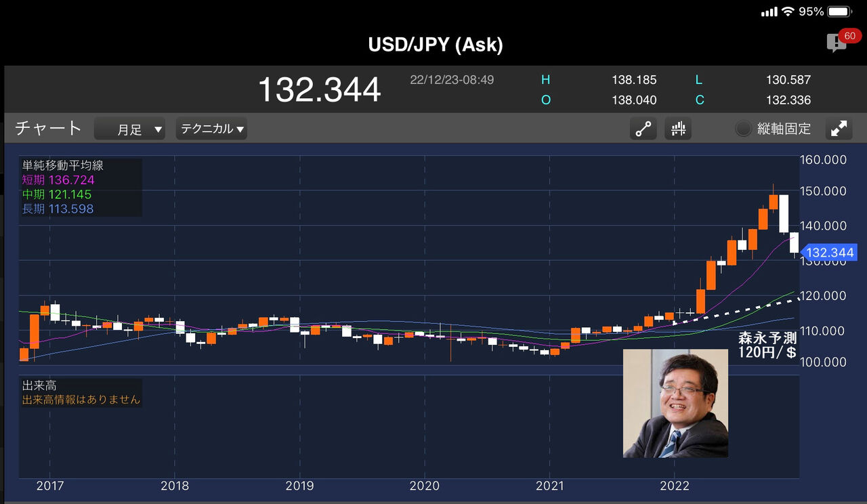
Task: Click the 短期 136.724 moving average label
Action: [58, 180]
